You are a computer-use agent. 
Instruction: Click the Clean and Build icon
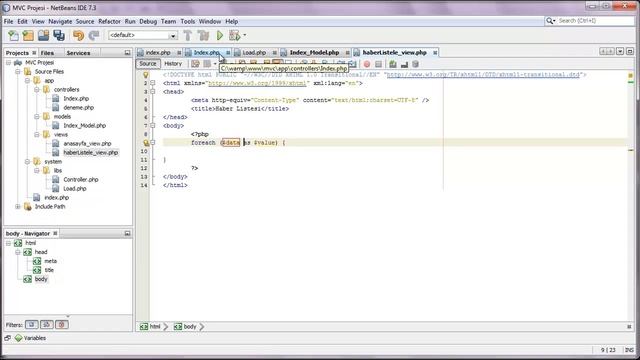(203, 36)
